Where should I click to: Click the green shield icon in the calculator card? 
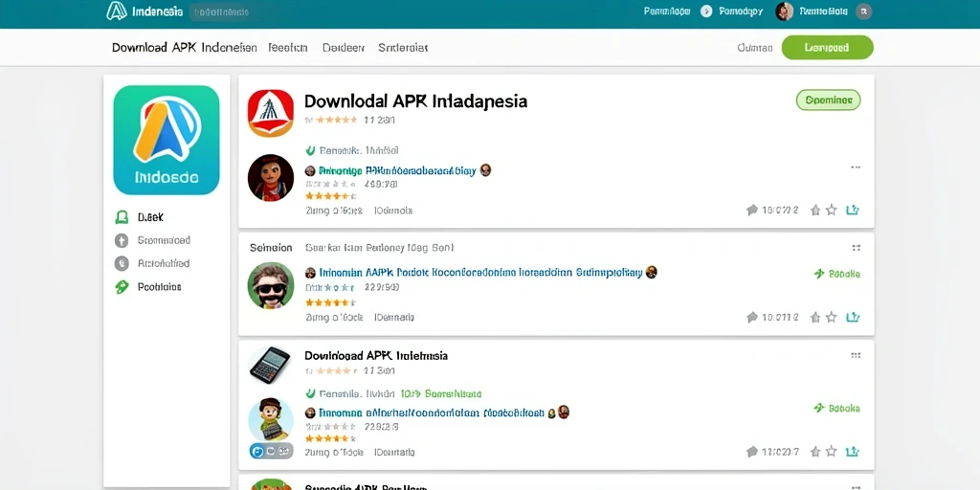[310, 394]
